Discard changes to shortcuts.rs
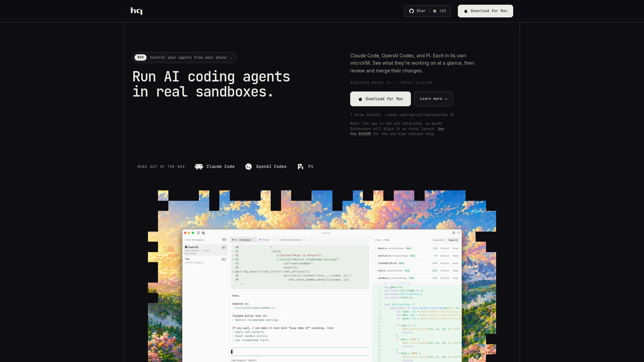Image resolution: width=644 pixels, height=362 pixels. (445, 256)
